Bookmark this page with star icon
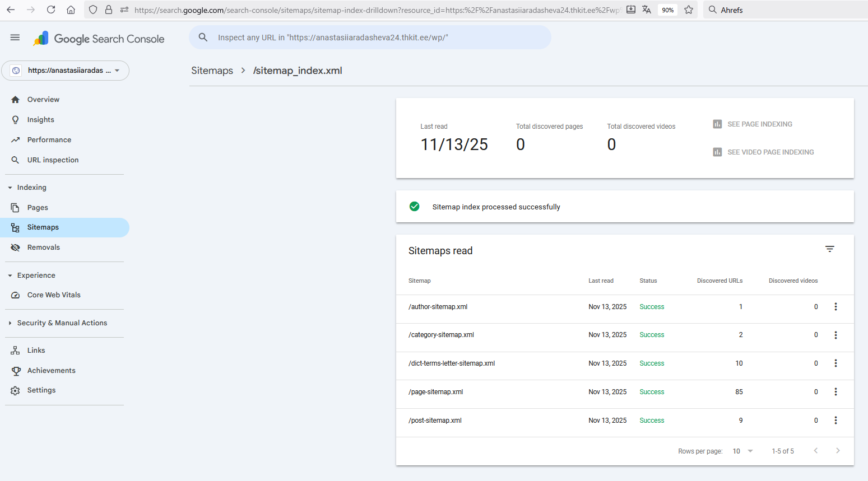868x481 pixels. point(689,10)
